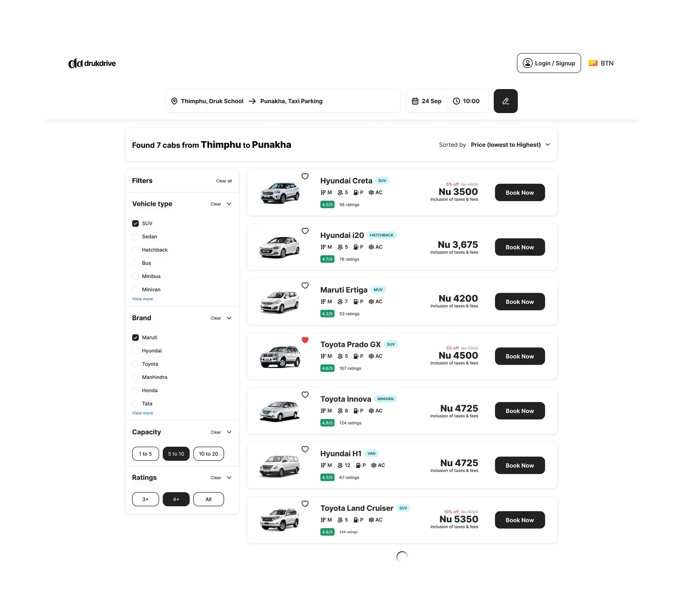Image resolution: width=683 pixels, height=616 pixels.
Task: Check the Sedan vehicle type
Action: [135, 236]
